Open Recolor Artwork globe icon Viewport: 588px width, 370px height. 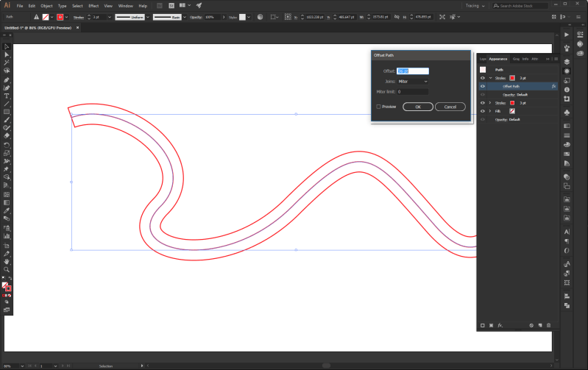pos(260,17)
